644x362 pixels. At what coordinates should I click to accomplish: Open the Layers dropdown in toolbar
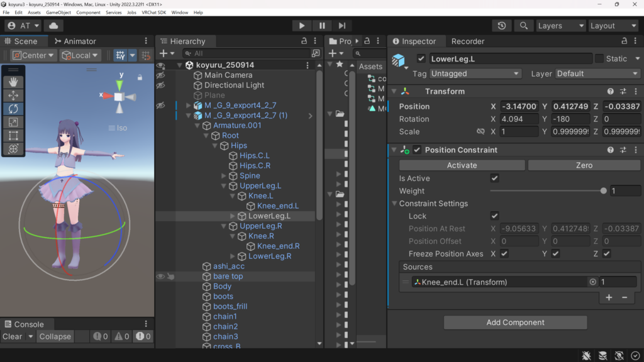pyautogui.click(x=560, y=25)
